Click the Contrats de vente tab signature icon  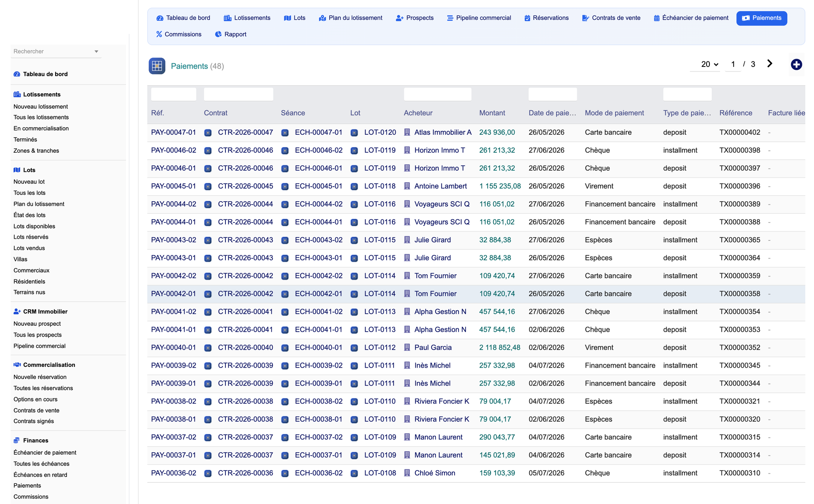[x=585, y=18]
